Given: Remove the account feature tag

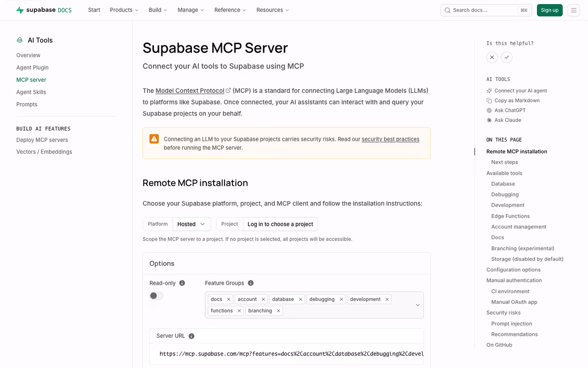Looking at the screenshot, I should click(x=263, y=299).
